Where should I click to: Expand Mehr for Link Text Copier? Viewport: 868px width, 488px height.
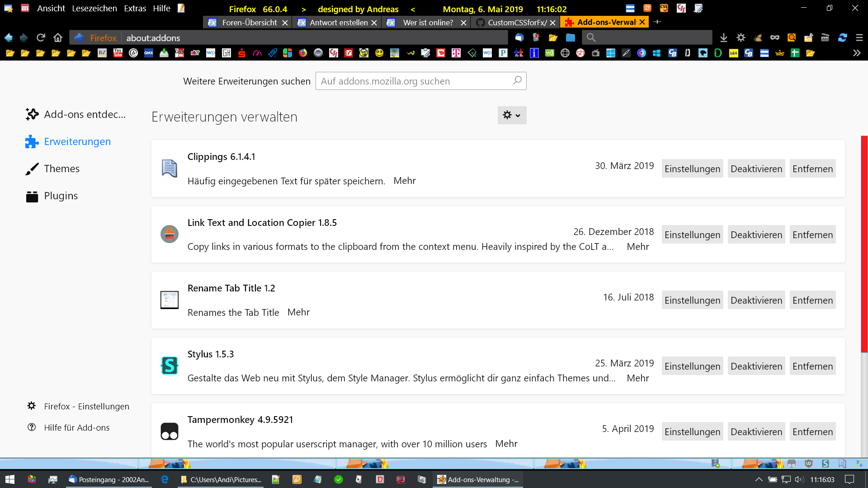tap(637, 247)
